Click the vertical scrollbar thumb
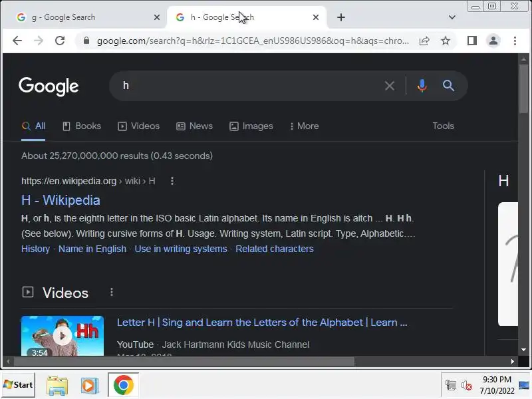Screen dimensions: 532x399 coord(523,89)
